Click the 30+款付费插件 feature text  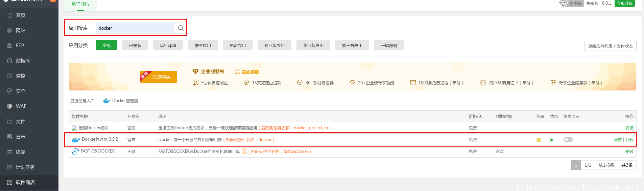319,83
